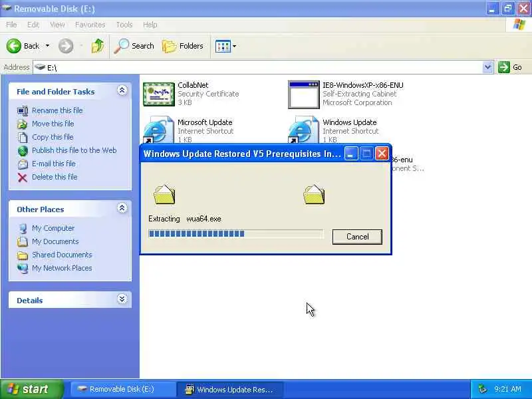Click Copy this file link

click(53, 137)
